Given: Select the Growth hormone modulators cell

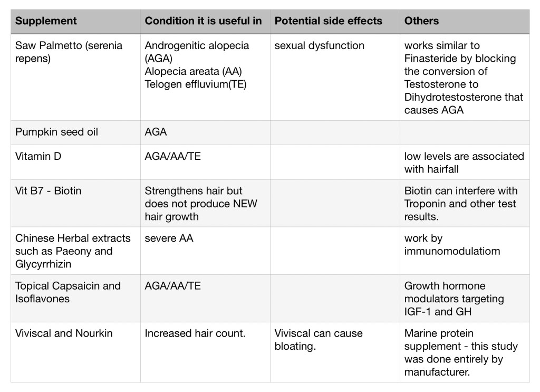Looking at the screenshot, I should click(x=454, y=298).
